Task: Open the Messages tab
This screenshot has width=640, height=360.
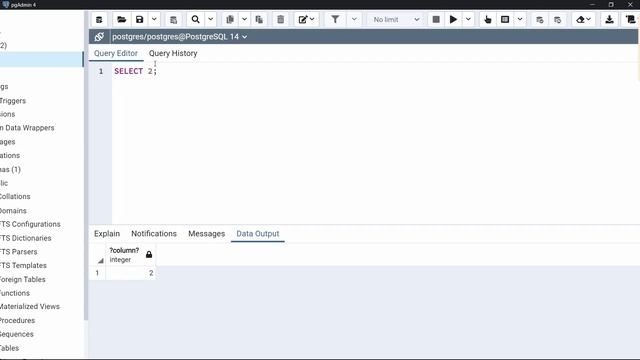Action: click(207, 234)
